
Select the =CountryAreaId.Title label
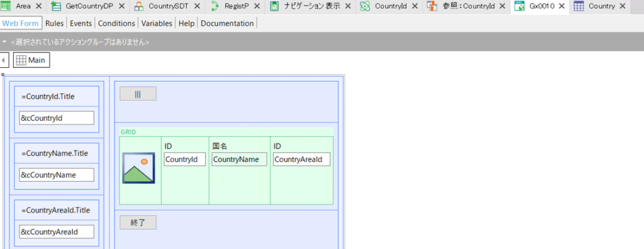tap(55, 210)
